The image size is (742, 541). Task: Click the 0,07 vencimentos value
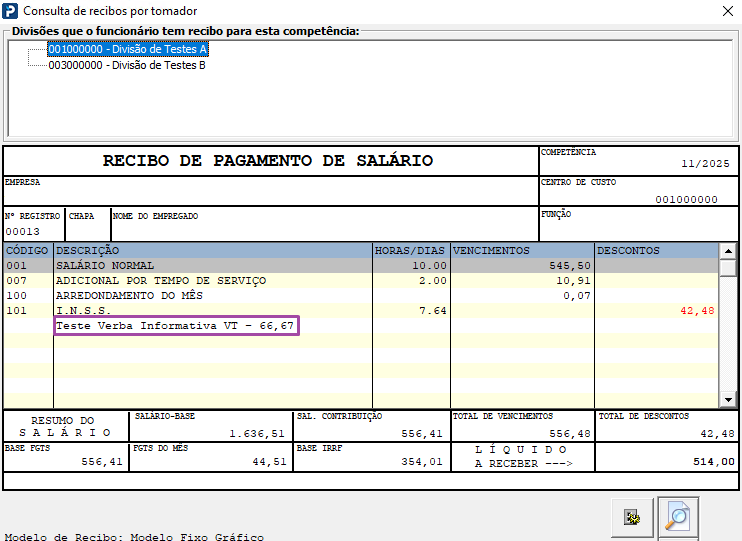(577, 296)
